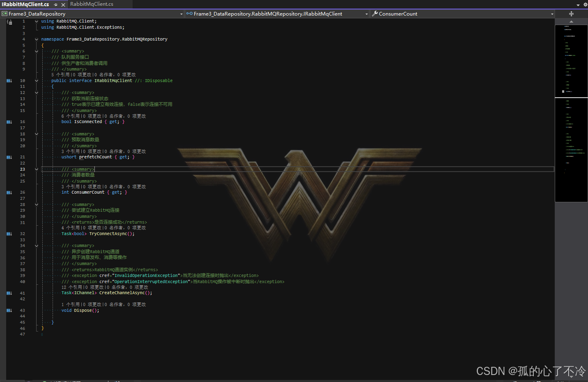Screen dimensions: 588x382
Task: Switch to the IRabbitMqClient.cs tab
Action: [x=25, y=5]
